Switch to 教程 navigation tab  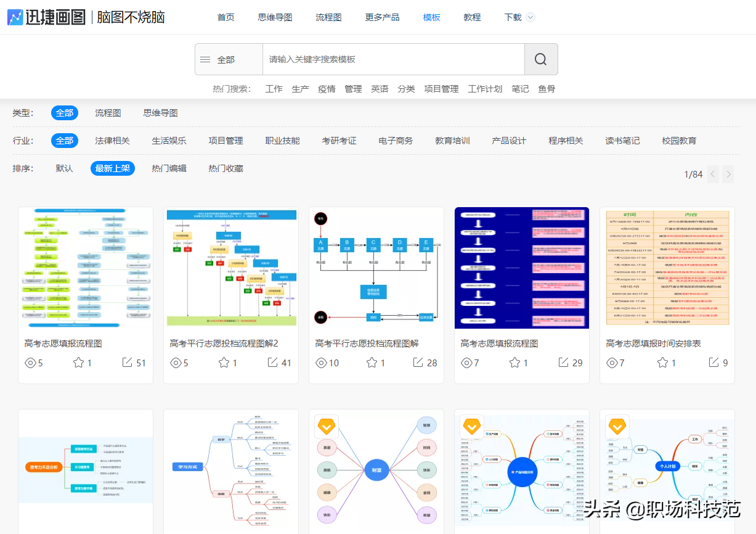coord(472,17)
